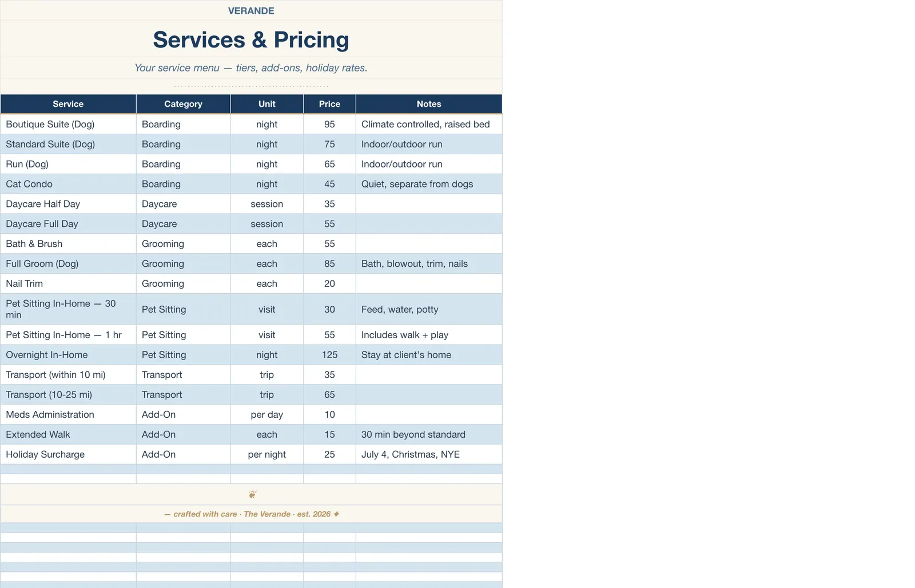Screen dimensions: 915x588
Task: Select the Services & Pricing title cell
Action: point(251,39)
